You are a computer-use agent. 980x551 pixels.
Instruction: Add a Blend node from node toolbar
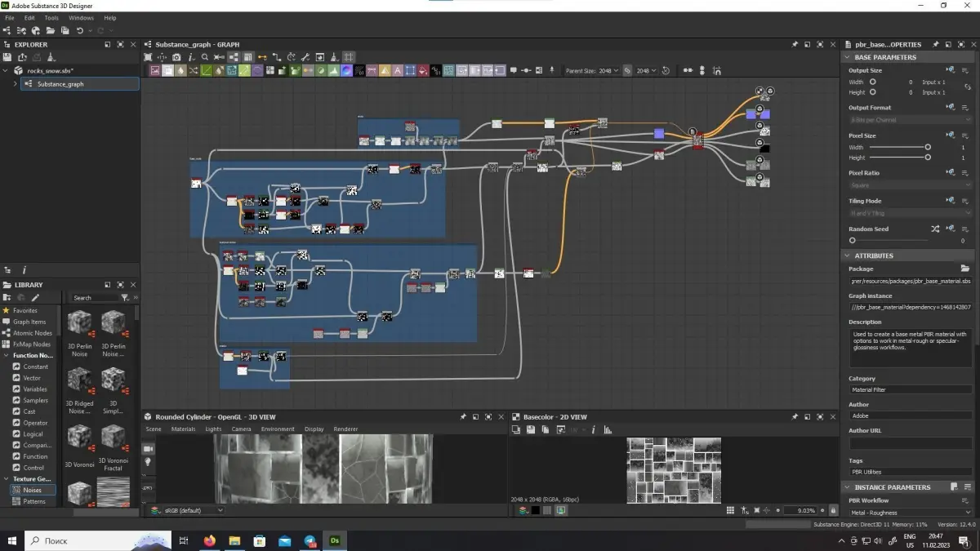click(167, 71)
